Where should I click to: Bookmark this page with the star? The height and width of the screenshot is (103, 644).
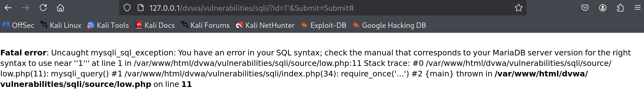click(518, 8)
